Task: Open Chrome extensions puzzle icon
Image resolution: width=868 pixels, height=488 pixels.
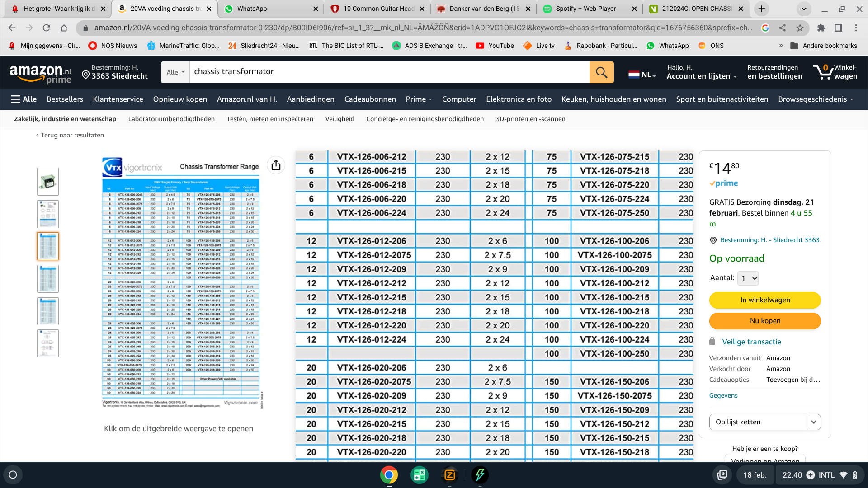Action: 821,28
